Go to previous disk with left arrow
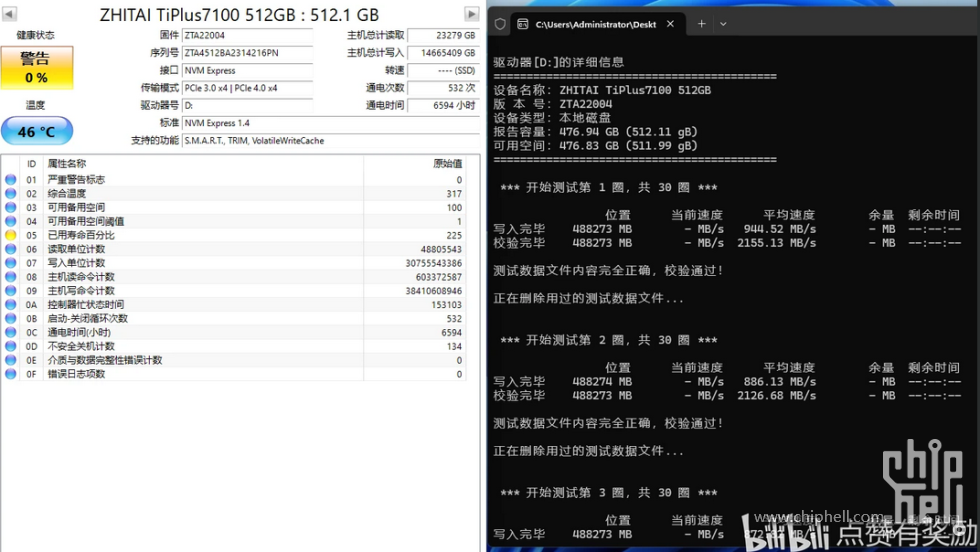Image resolution: width=980 pixels, height=552 pixels. point(9,14)
